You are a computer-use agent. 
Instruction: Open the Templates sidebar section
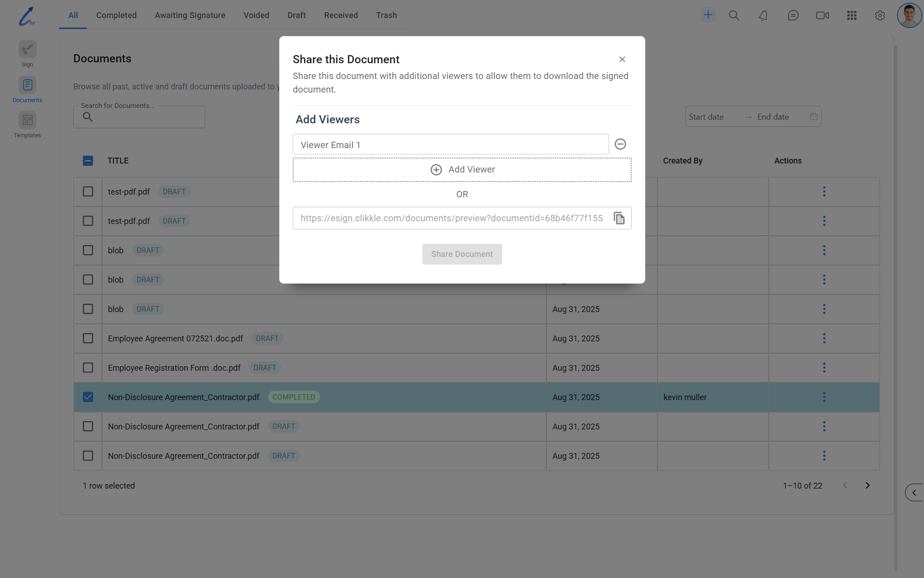27,124
